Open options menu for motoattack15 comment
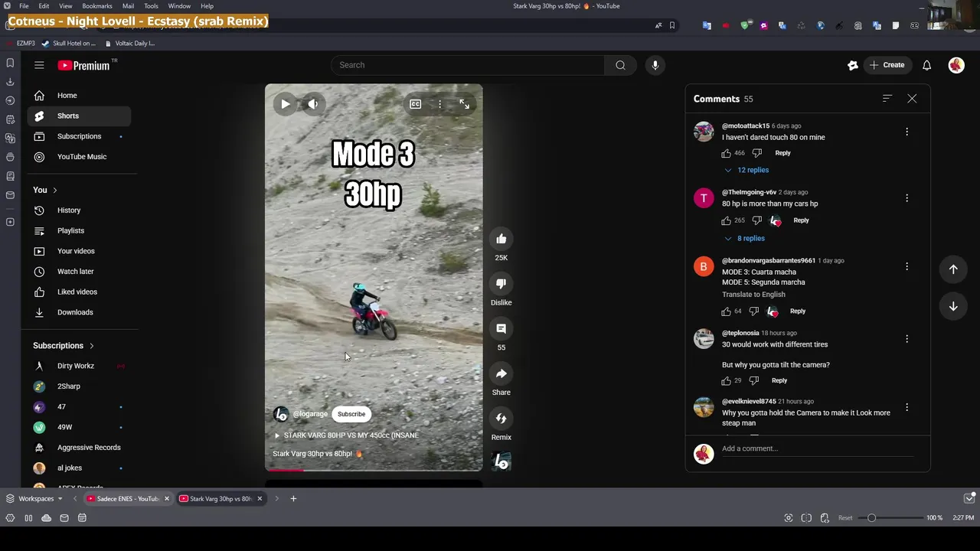 [906, 132]
